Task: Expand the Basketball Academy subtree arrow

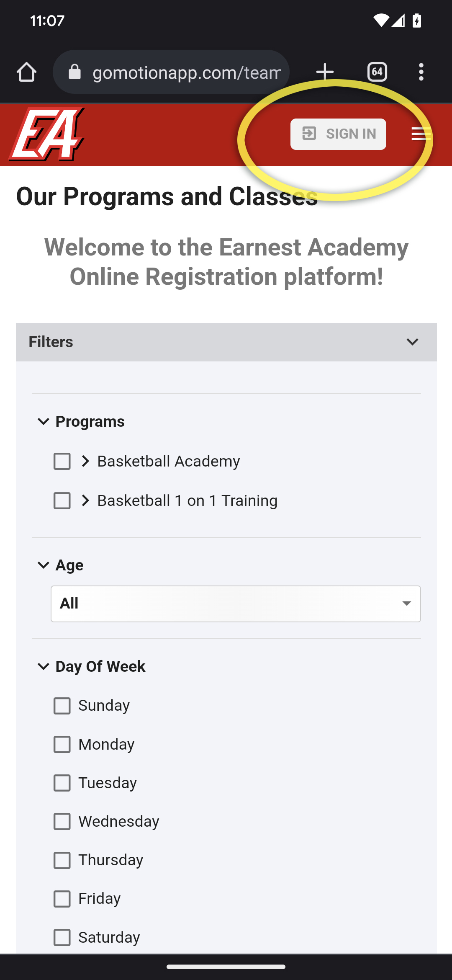Action: (85, 462)
